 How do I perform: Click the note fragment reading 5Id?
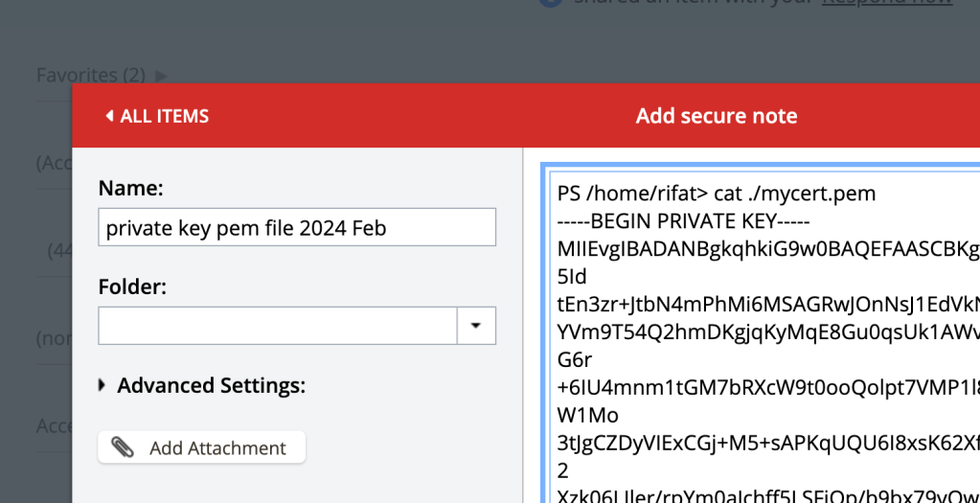tap(571, 277)
